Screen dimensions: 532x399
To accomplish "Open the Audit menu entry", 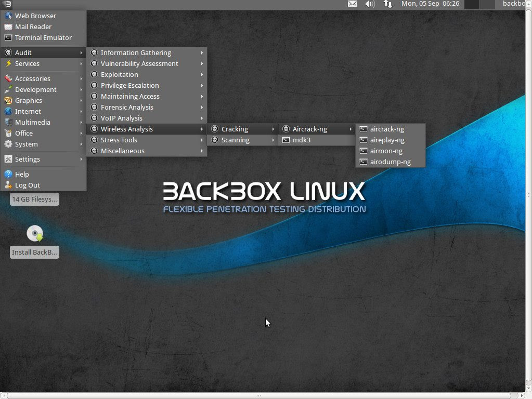I will click(44, 52).
